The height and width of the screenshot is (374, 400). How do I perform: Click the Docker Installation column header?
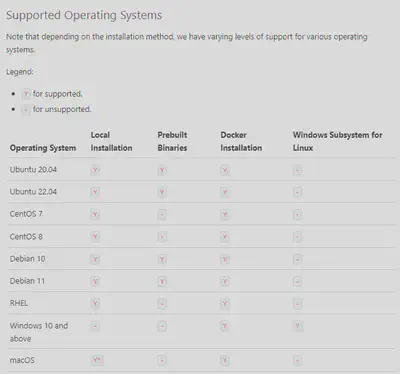(241, 141)
